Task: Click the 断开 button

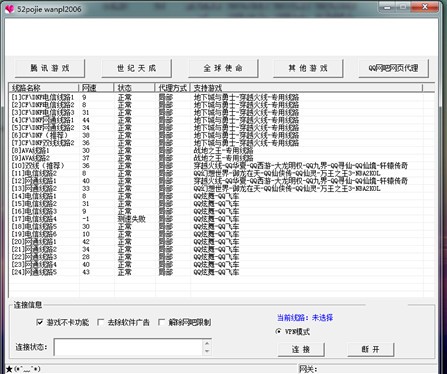Action: pyautogui.click(x=371, y=349)
